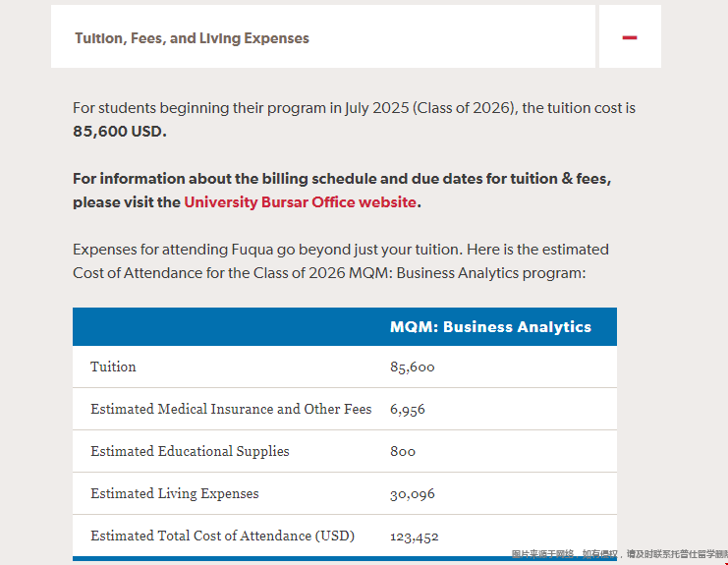Click the watermark text at the bottom right
Screen dimensions: 728x565
click(x=619, y=555)
